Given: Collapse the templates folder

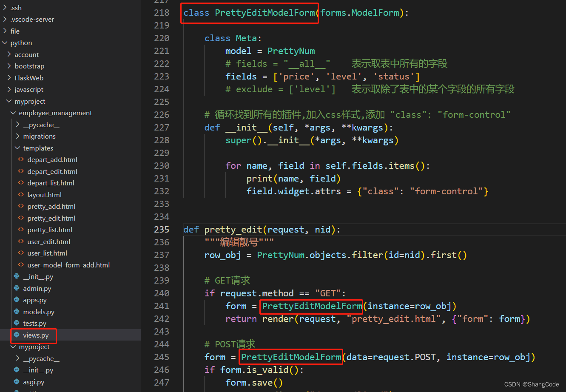Looking at the screenshot, I should (18, 148).
